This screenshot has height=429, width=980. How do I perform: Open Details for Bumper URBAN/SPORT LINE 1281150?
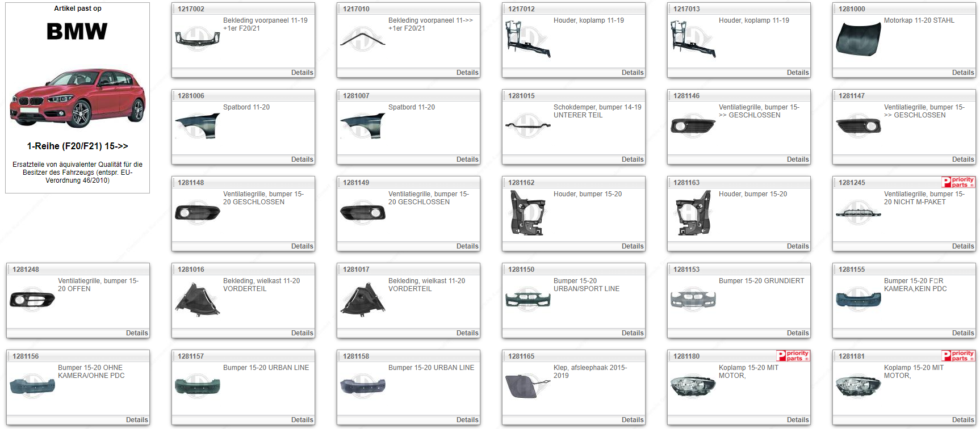click(x=632, y=333)
